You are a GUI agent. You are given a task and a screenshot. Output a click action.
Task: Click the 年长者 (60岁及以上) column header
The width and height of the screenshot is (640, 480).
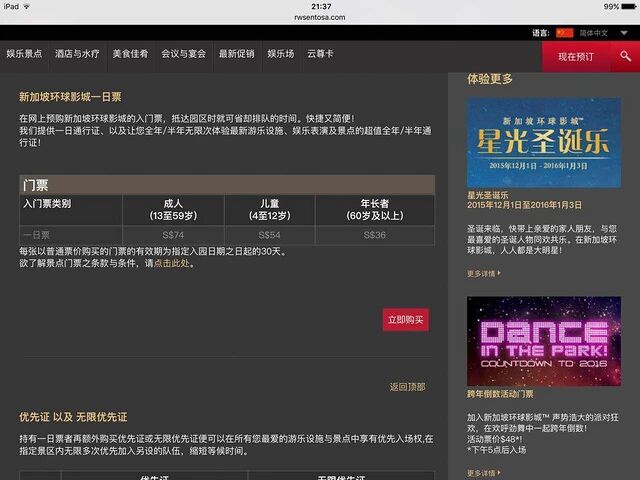tap(375, 210)
